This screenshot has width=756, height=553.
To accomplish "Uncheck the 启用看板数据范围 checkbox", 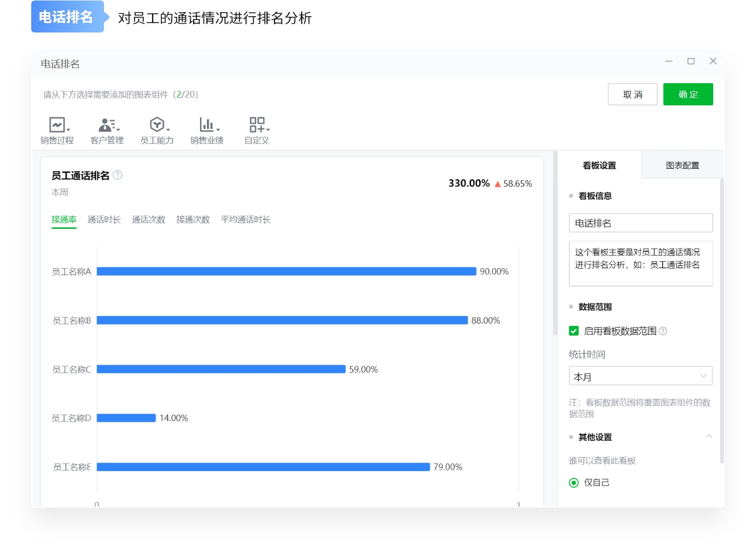I will coord(573,331).
